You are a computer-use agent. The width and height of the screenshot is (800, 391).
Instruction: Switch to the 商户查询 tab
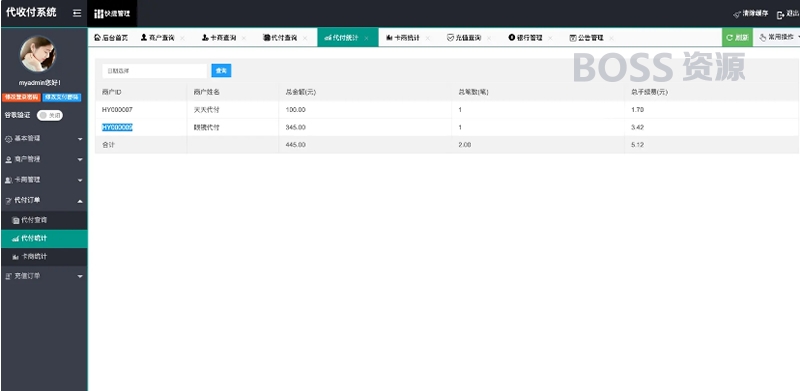coord(158,38)
